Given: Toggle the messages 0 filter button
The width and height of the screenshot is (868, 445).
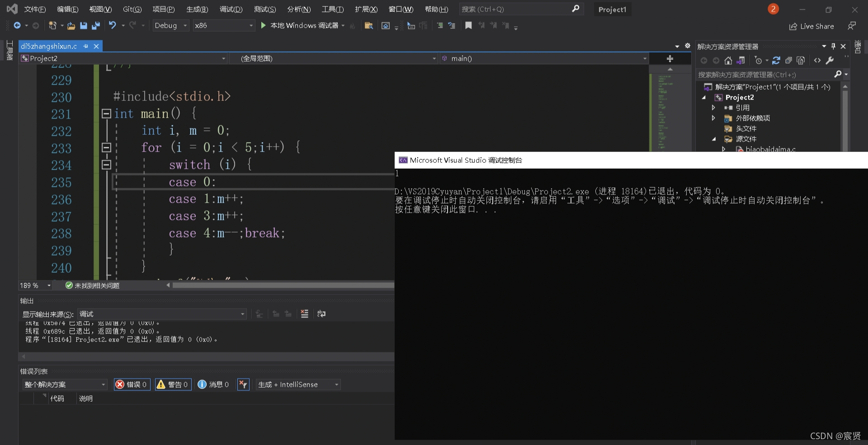Looking at the screenshot, I should [x=213, y=384].
